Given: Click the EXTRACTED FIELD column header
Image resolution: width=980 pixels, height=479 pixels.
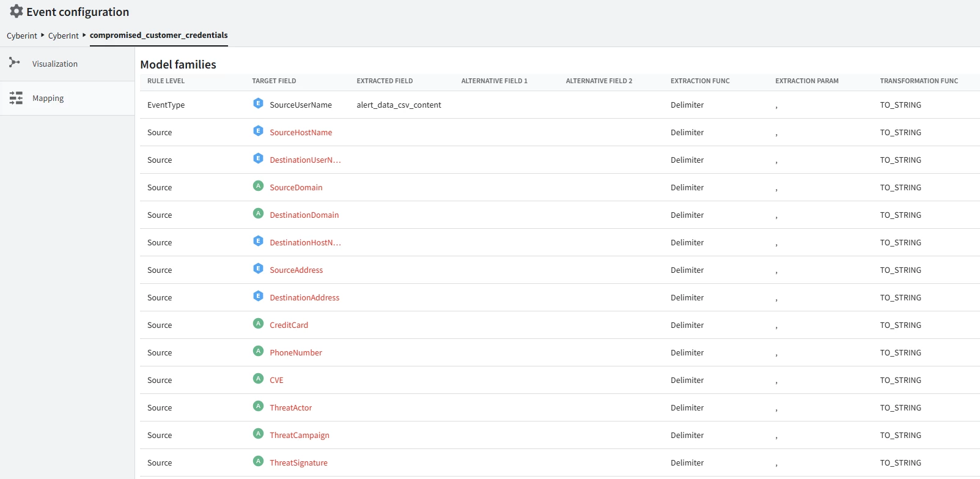Looking at the screenshot, I should 385,81.
